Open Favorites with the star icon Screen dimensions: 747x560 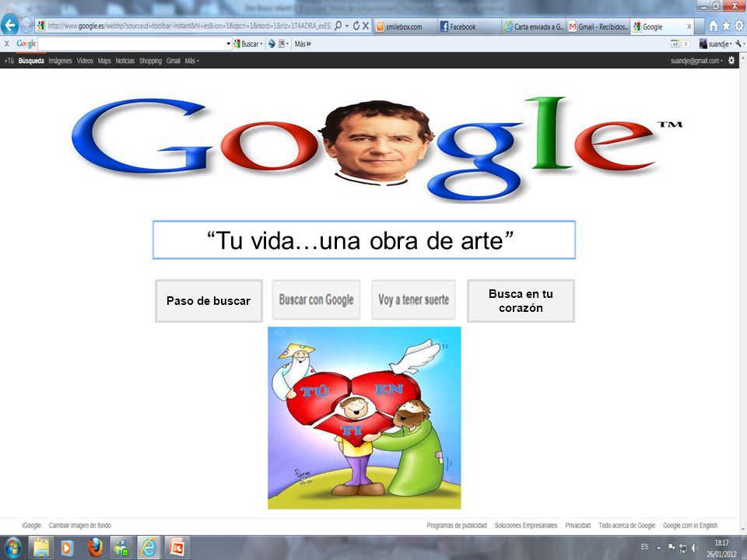726,26
